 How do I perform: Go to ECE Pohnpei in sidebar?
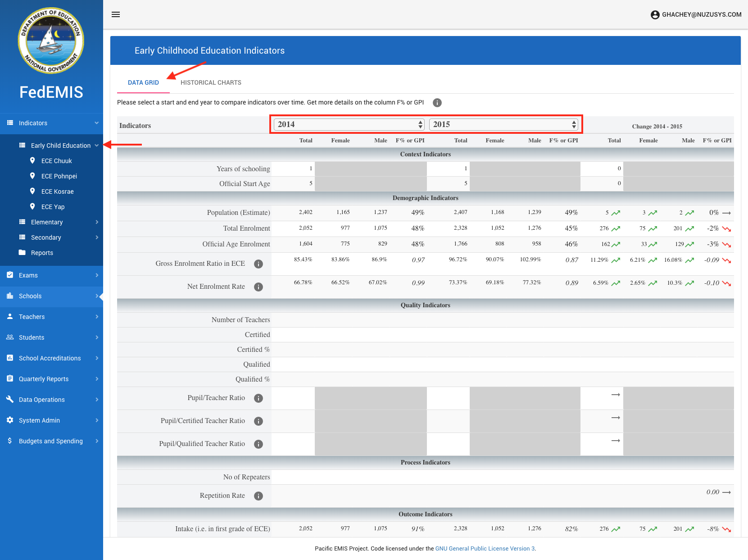(59, 176)
